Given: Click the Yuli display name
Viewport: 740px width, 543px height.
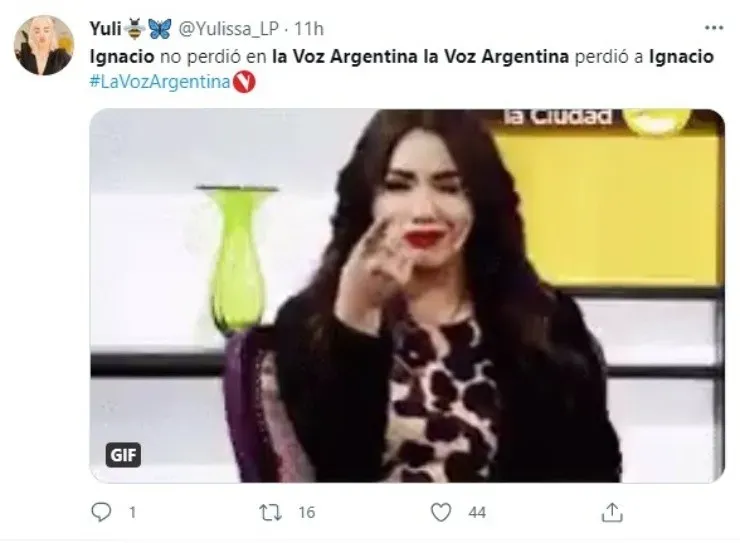Looking at the screenshot, I should pyautogui.click(x=106, y=29).
